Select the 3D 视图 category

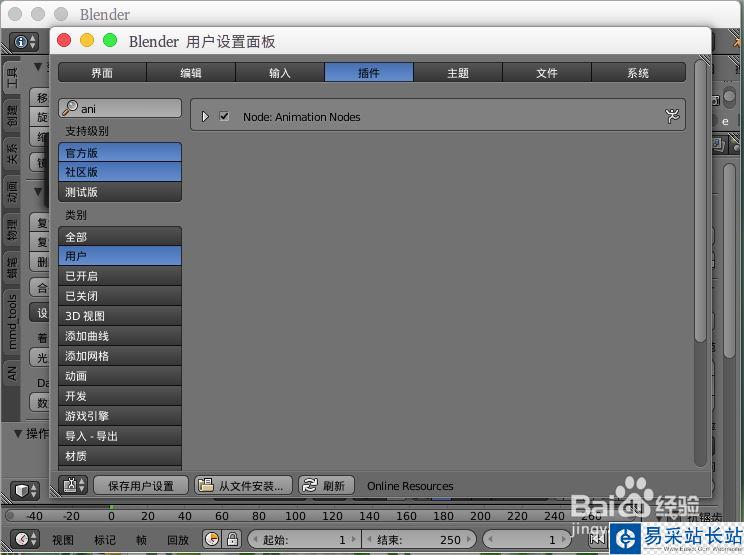click(120, 316)
